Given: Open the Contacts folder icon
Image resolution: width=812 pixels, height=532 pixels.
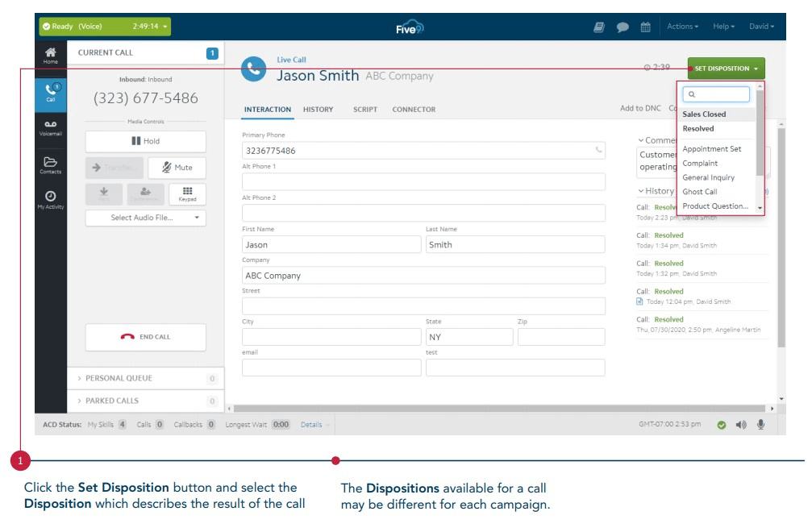Looking at the screenshot, I should pyautogui.click(x=50, y=164).
